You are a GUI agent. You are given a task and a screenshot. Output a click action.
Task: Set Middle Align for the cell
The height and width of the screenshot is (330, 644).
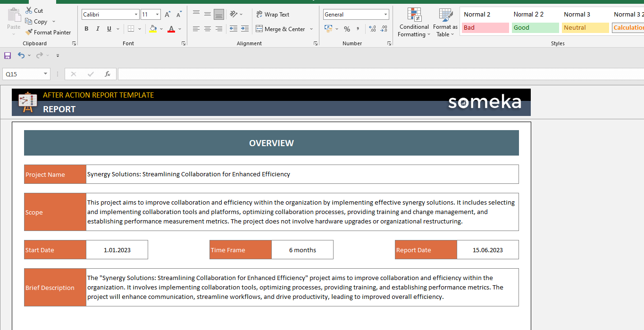coord(208,14)
